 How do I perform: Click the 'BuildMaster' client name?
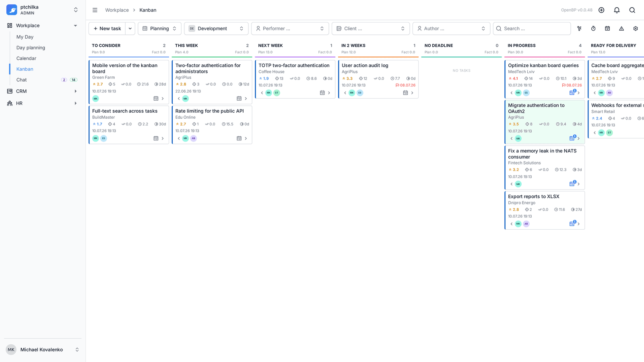tap(103, 117)
